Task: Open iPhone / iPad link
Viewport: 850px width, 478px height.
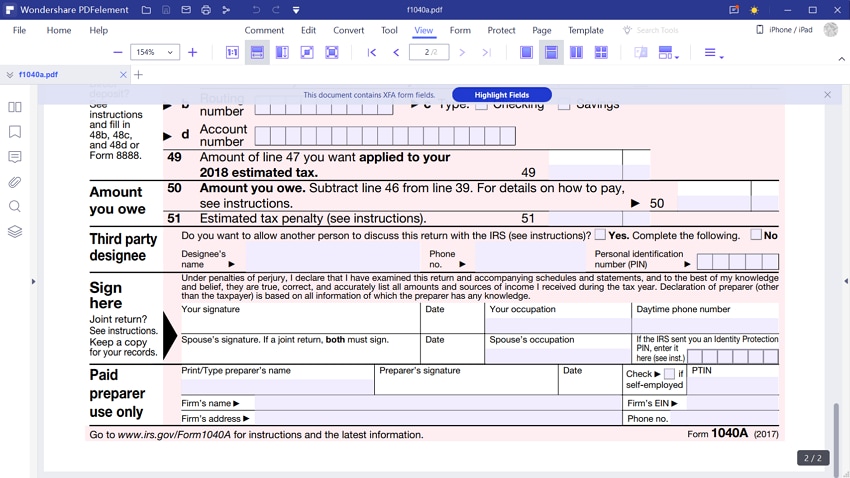Action: pos(784,30)
